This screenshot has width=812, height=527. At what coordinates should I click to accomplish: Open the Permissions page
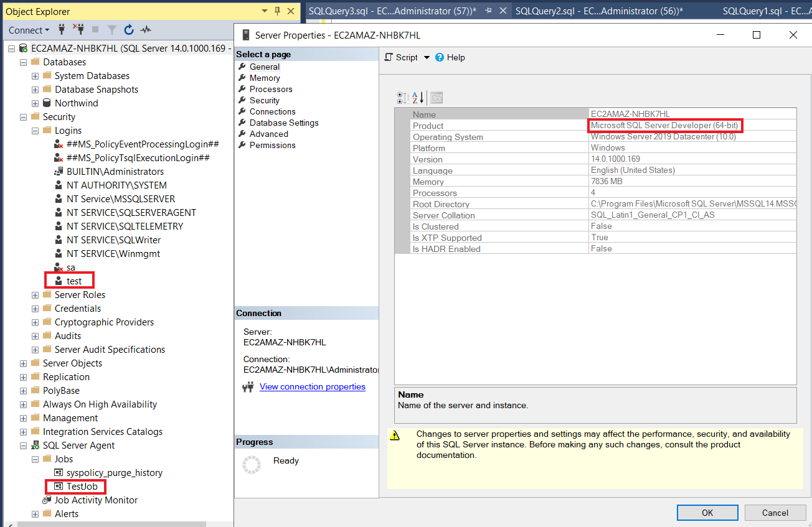coord(273,145)
